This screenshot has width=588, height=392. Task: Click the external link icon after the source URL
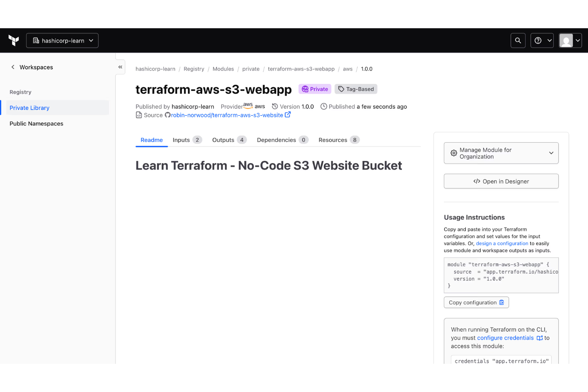tap(288, 114)
